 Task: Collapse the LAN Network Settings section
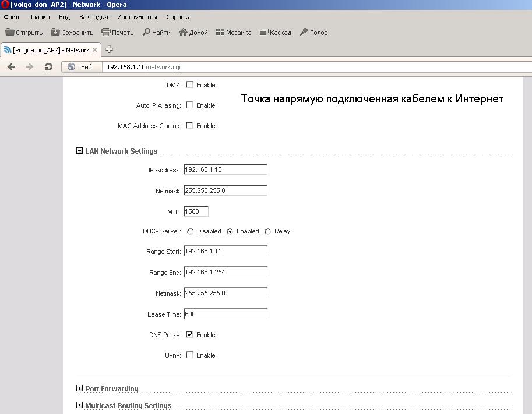coord(79,151)
